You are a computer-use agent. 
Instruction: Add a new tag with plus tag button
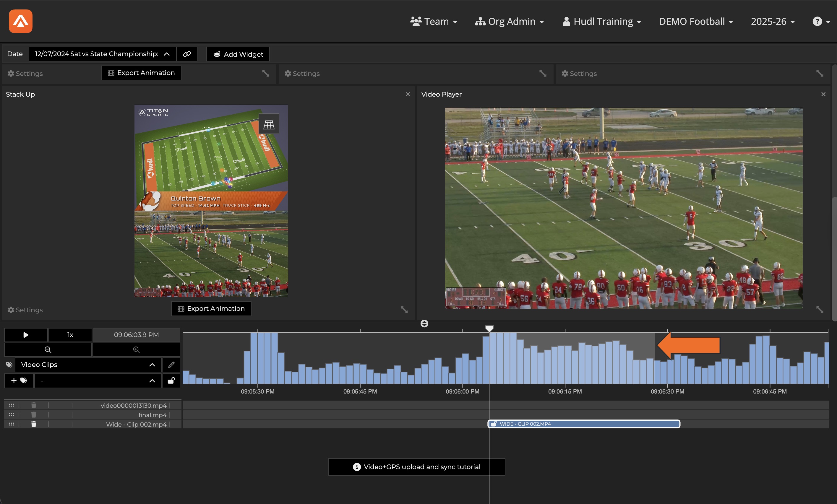19,381
